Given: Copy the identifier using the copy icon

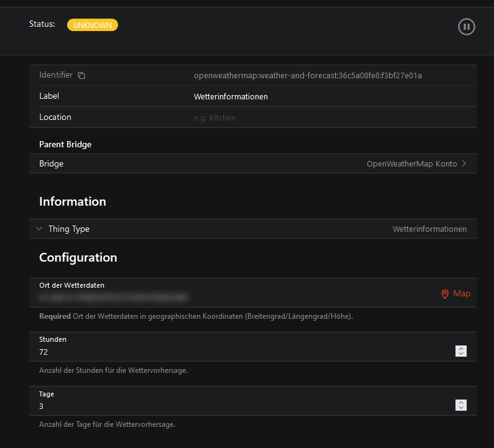Looking at the screenshot, I should (81, 75).
